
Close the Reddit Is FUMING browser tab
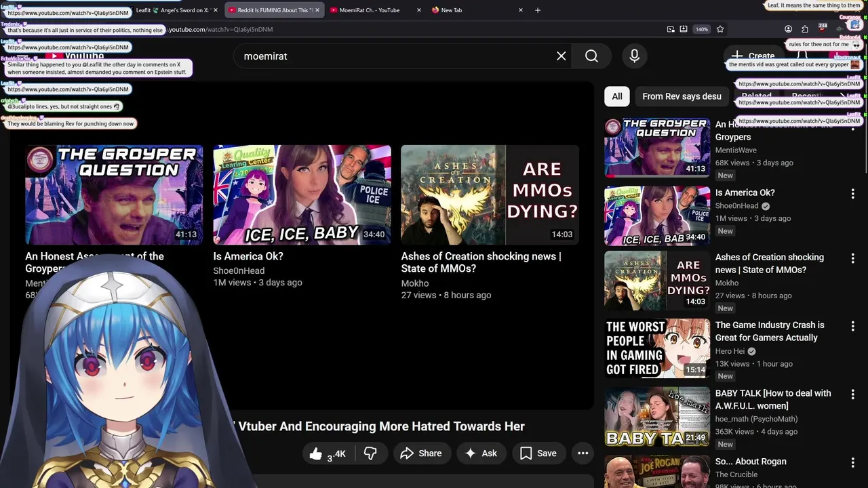(x=317, y=10)
